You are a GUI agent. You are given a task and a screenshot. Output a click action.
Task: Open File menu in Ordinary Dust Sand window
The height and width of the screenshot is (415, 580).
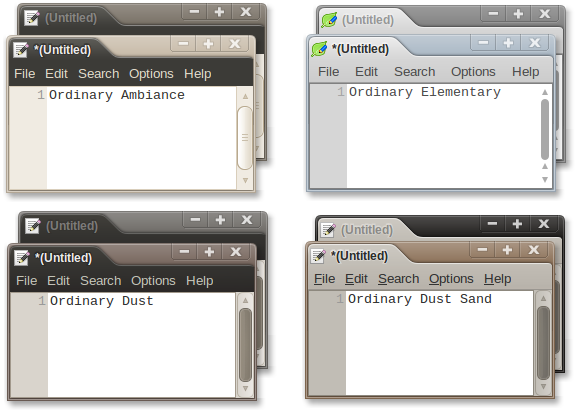[x=324, y=279]
